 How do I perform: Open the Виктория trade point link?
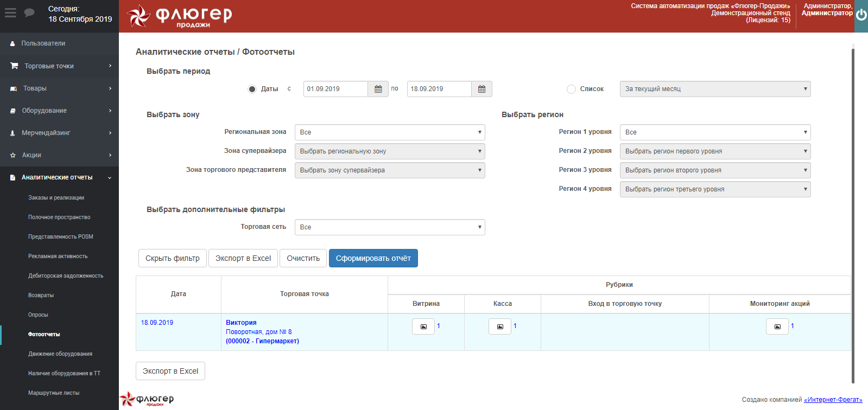point(241,323)
